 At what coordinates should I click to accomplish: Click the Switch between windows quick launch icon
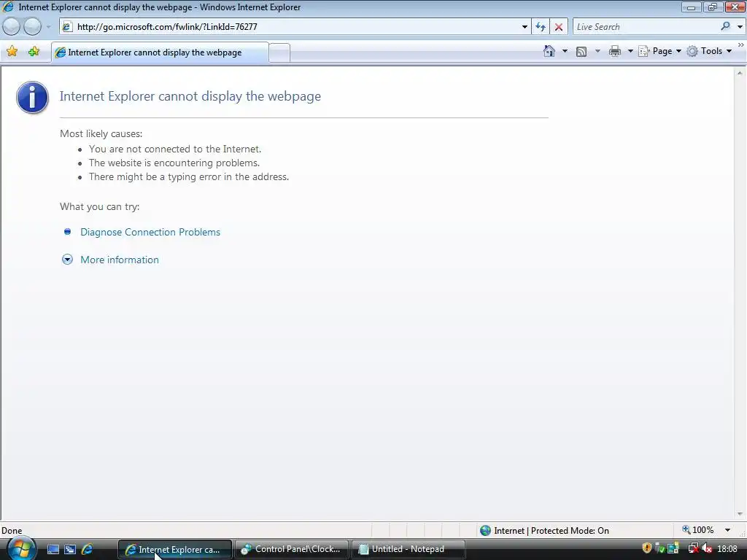tap(70, 550)
